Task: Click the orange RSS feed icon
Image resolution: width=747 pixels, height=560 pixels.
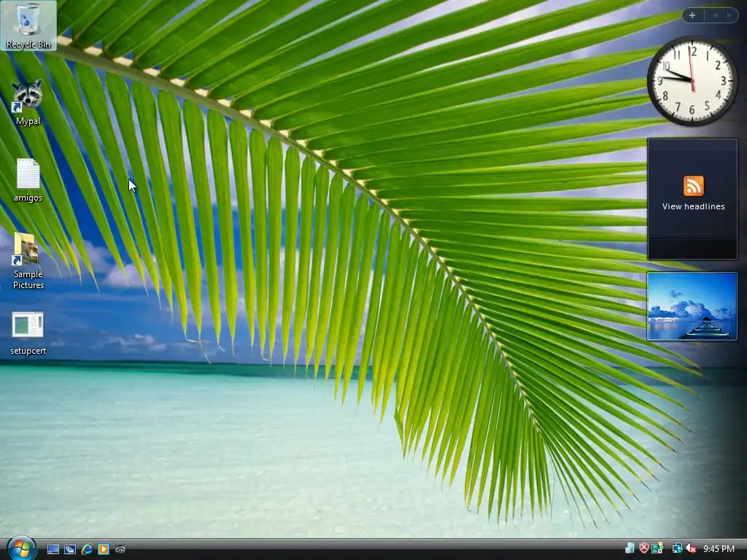Action: (x=693, y=186)
